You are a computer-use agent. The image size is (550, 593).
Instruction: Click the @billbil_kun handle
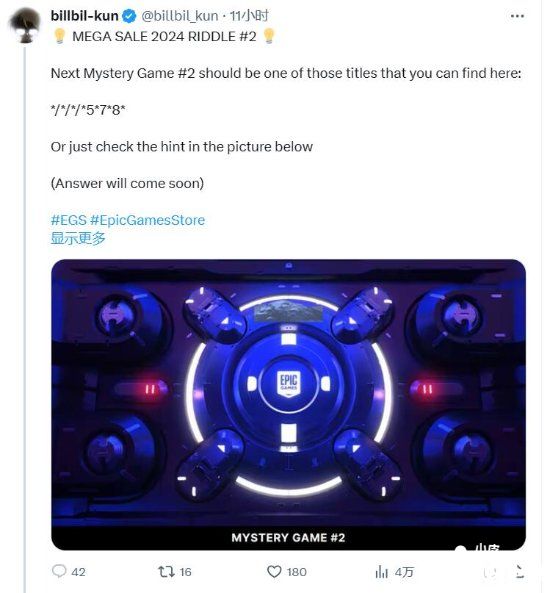(180, 16)
